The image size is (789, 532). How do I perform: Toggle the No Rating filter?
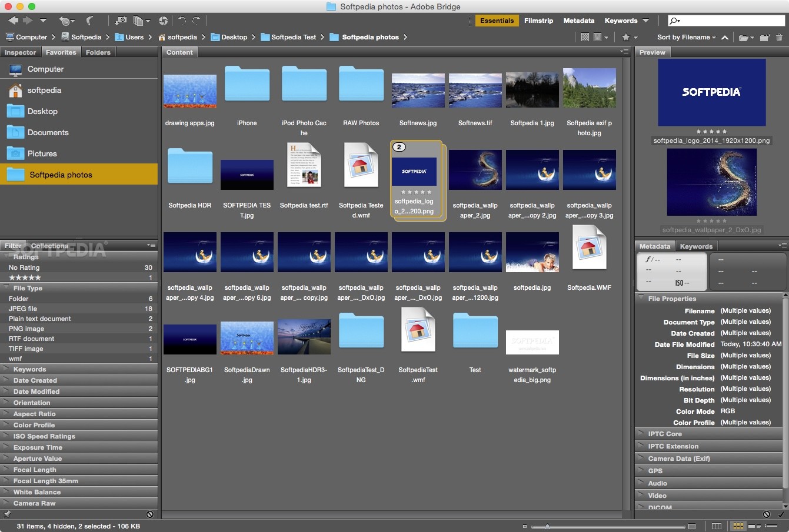pyautogui.click(x=26, y=267)
